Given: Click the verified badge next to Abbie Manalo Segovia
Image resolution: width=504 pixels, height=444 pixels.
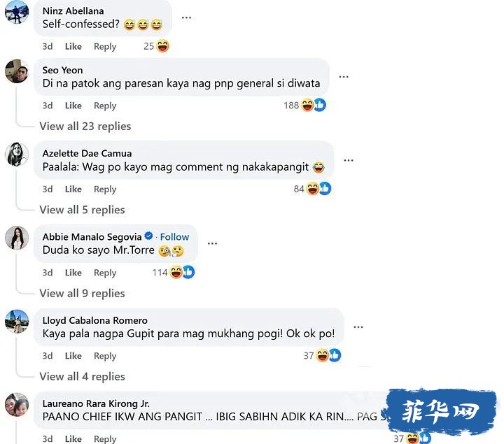Looking at the screenshot, I should pos(148,236).
